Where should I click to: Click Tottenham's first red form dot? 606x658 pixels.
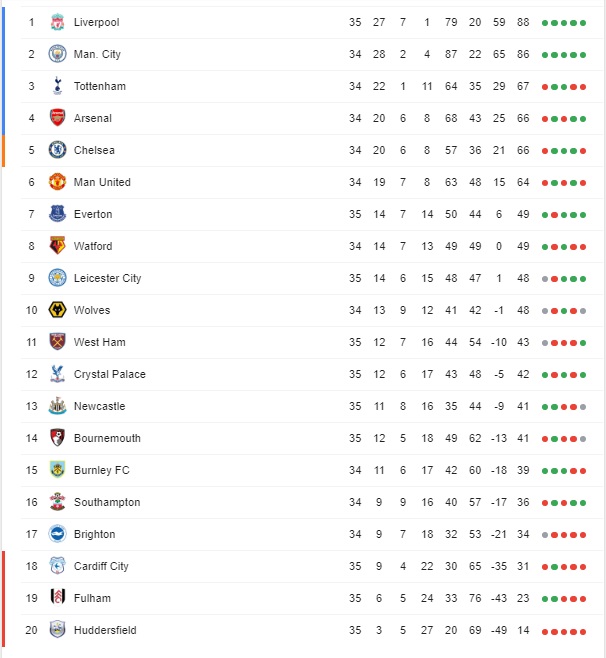coord(545,87)
